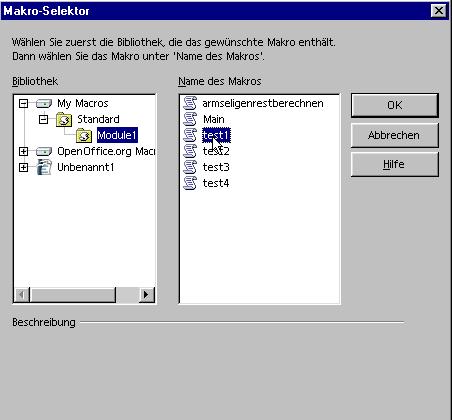The image size is (452, 420).
Task: Collapse the My Macros tree node
Action: [23, 103]
